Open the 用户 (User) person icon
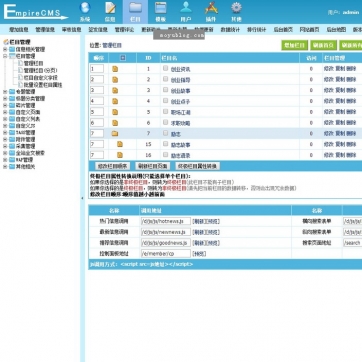Image resolution: width=362 pixels, height=362 pixels. point(186,8)
